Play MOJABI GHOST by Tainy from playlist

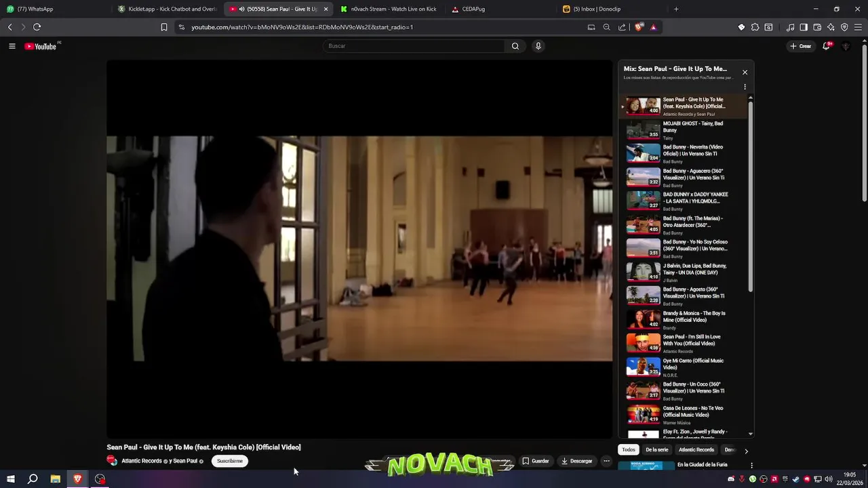coord(683,130)
